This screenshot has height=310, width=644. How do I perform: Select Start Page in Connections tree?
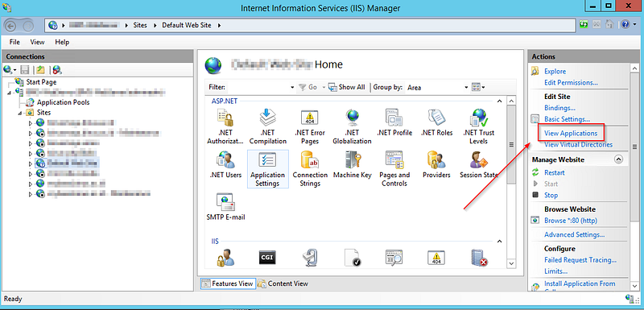41,82
